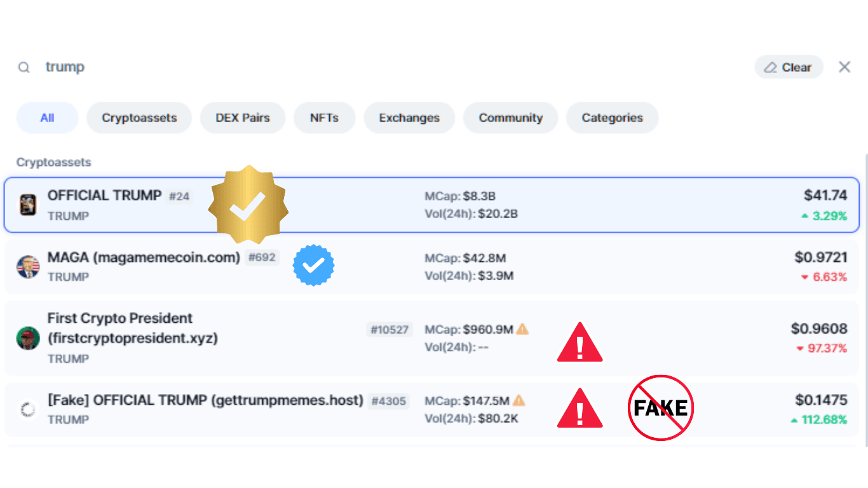Click the #10527 rank badge

point(390,330)
